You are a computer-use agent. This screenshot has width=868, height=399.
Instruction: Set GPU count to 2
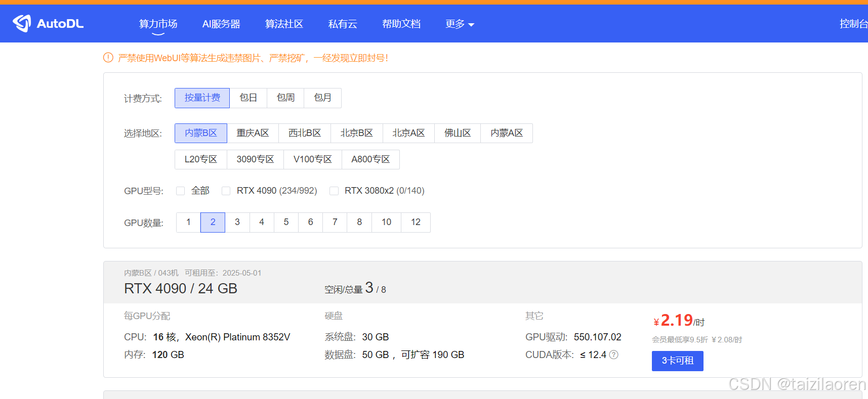point(213,222)
